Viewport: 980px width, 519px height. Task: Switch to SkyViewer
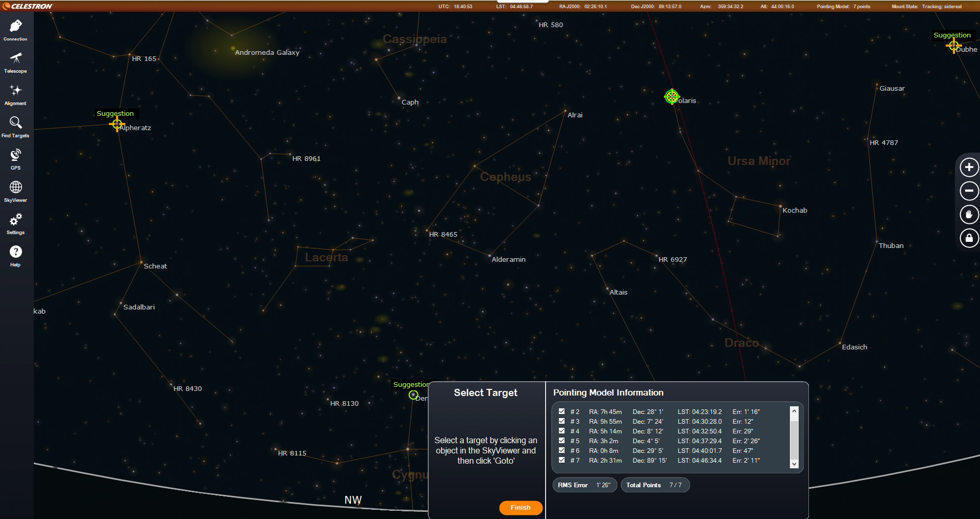click(x=15, y=192)
